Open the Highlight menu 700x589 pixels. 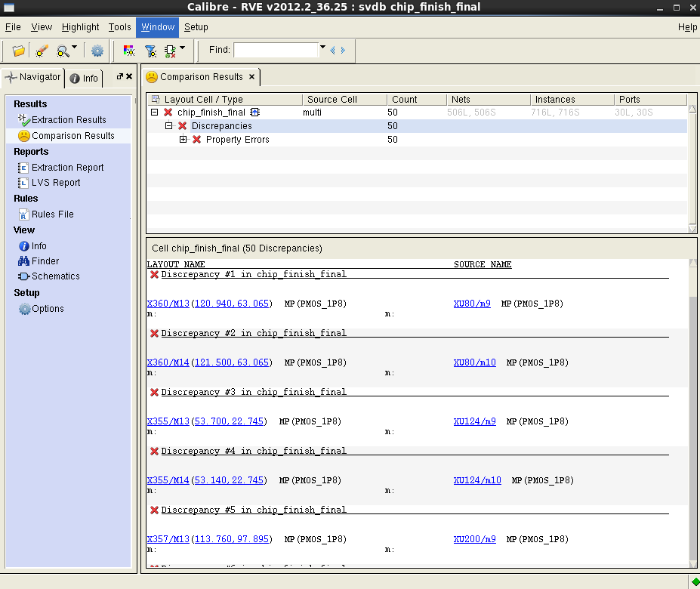(x=80, y=27)
